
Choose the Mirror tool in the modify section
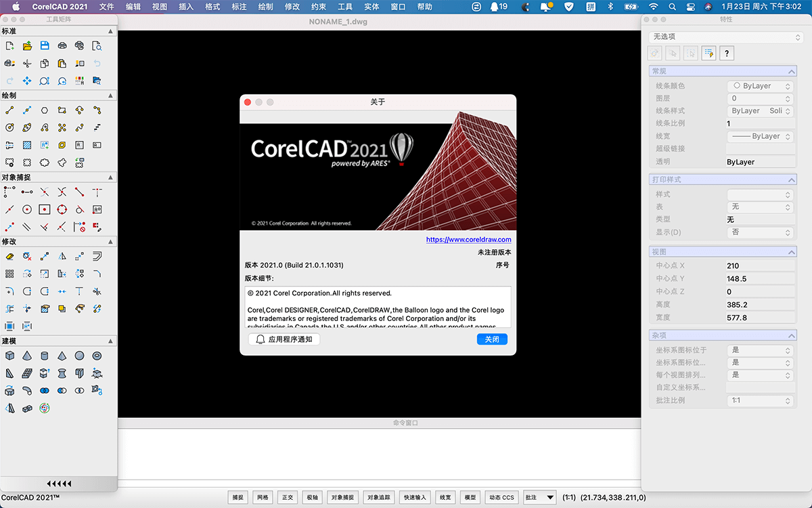(x=62, y=256)
